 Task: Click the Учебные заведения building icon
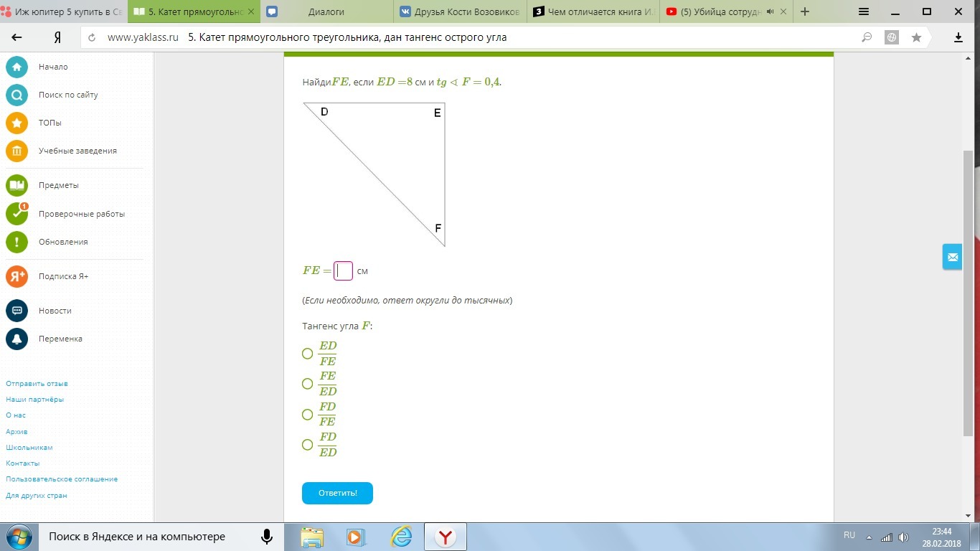pyautogui.click(x=17, y=151)
